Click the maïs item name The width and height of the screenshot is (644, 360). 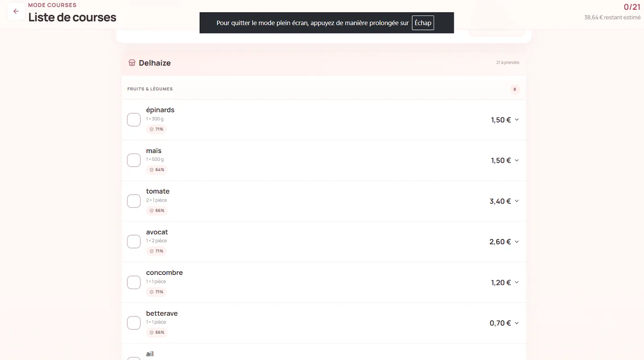(x=154, y=151)
